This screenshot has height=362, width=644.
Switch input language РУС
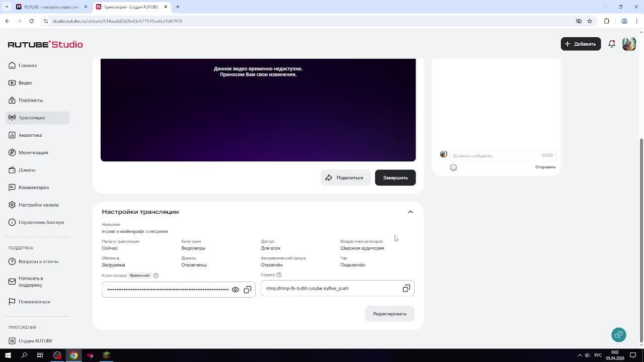click(598, 355)
